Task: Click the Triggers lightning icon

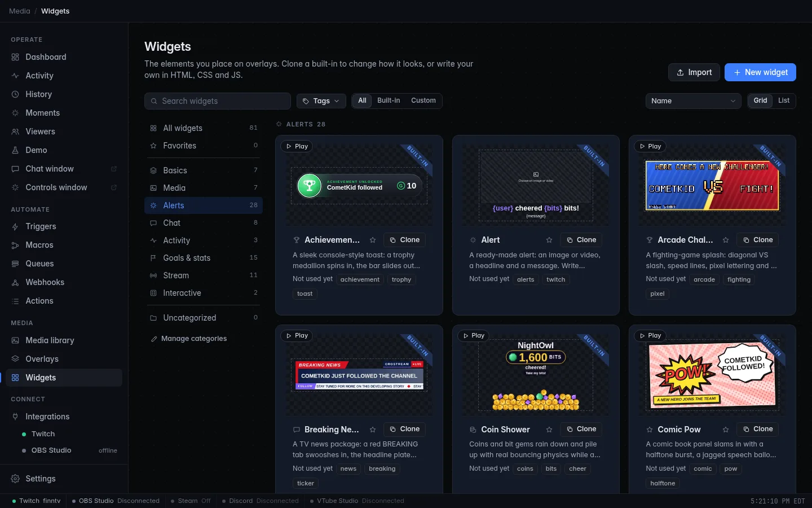Action: point(15,226)
